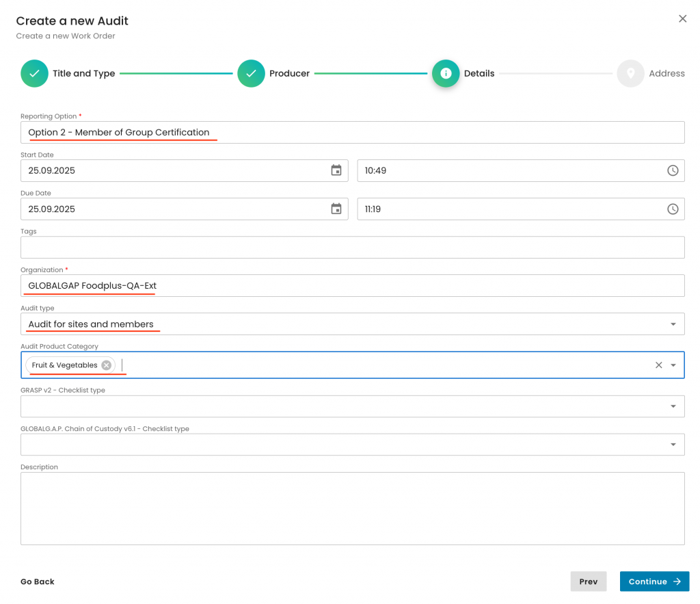Expand the Audit type dropdown
Screen dimensions: 700x604
pos(673,324)
